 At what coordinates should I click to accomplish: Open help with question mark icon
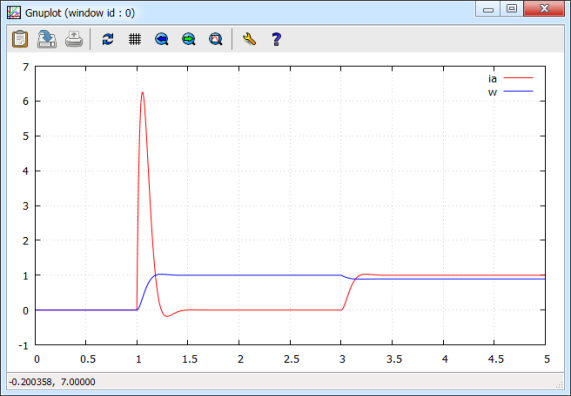[x=276, y=39]
